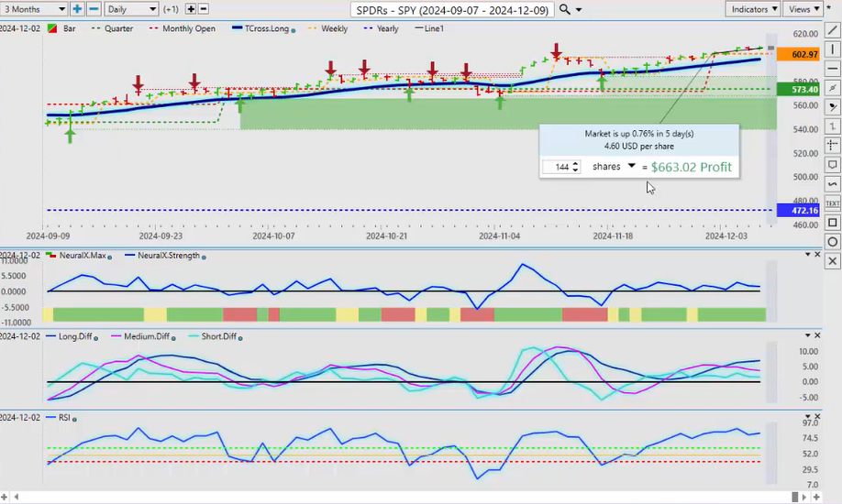The height and width of the screenshot is (504, 842).
Task: Click the scroll-right arrow at bottom-right
Action: tap(805, 497)
